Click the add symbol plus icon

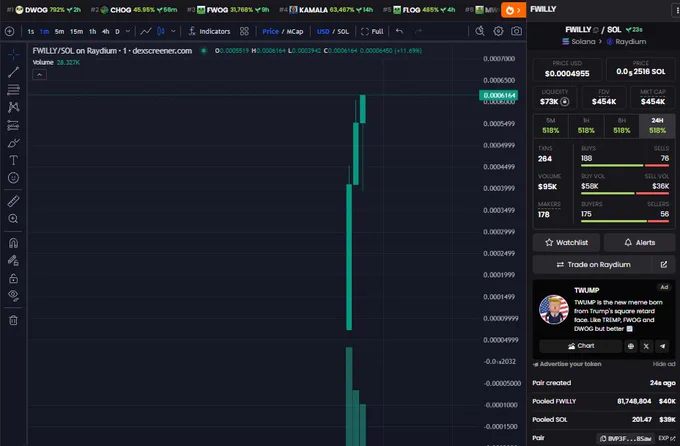[10, 31]
